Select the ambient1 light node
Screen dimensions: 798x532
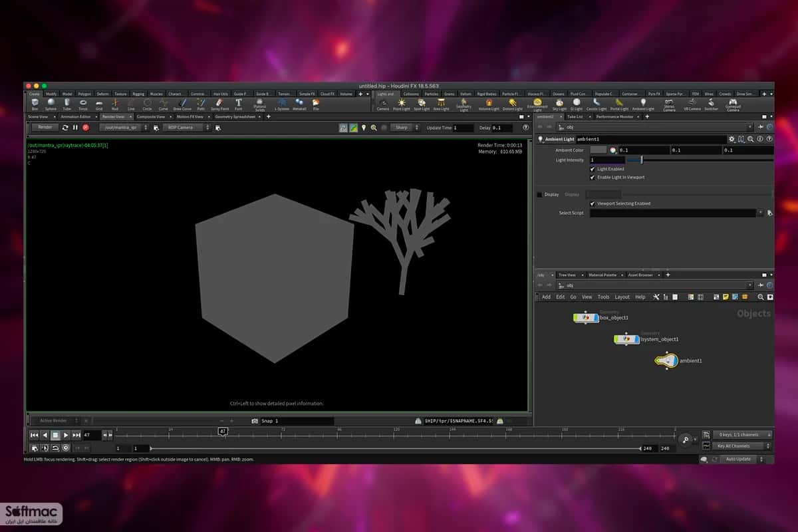666,360
